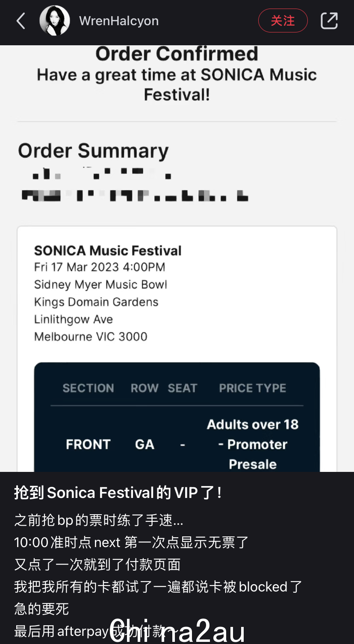Select the FRONT section value
354x644 pixels.
(88, 445)
